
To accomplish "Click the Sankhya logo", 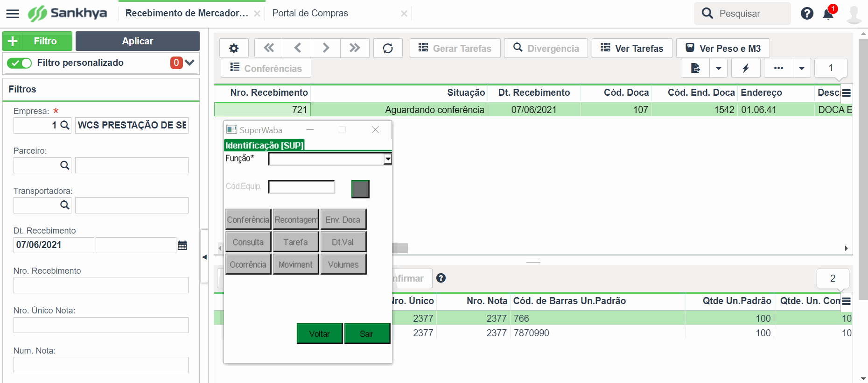I will [x=68, y=13].
